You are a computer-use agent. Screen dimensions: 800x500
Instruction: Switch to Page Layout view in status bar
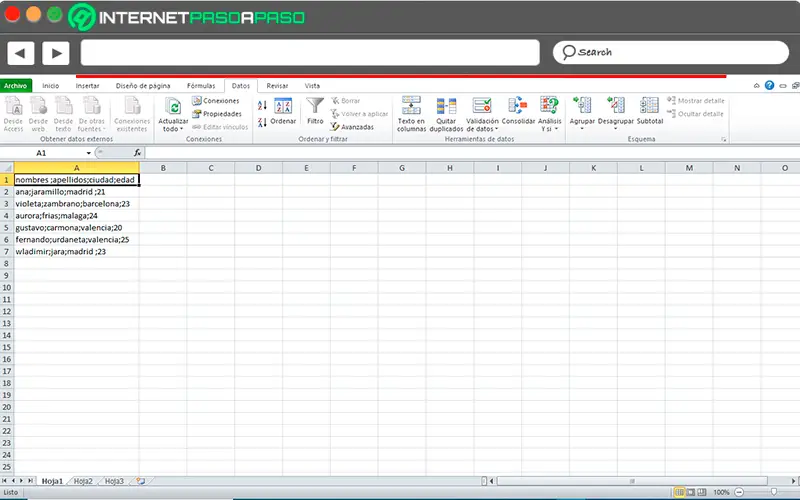[691, 492]
